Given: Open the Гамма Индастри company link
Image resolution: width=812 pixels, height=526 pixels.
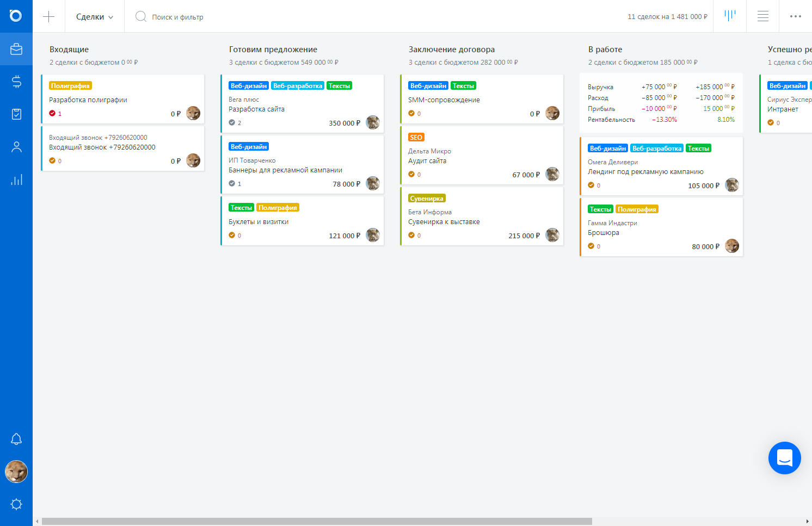Looking at the screenshot, I should click(612, 223).
